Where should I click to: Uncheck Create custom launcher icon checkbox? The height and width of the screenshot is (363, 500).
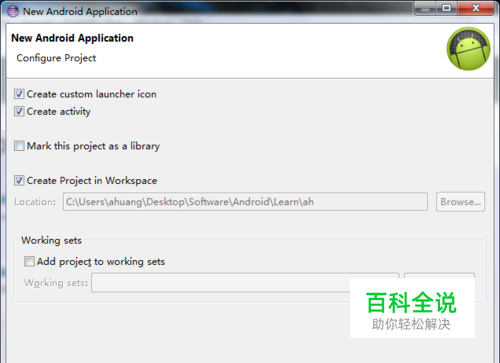coord(19,94)
